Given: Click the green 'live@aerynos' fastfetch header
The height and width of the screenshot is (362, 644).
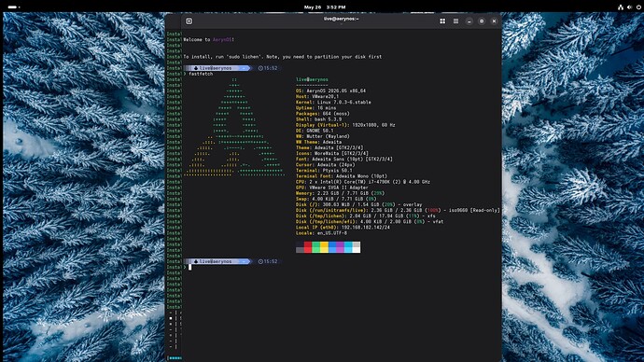Looking at the screenshot, I should coord(312,79).
